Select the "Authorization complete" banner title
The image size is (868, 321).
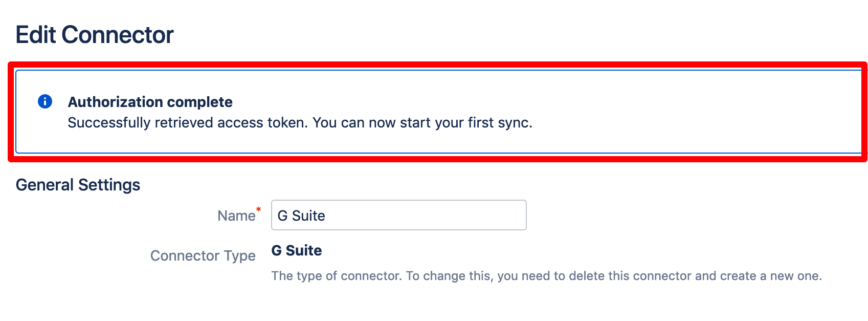[x=150, y=102]
